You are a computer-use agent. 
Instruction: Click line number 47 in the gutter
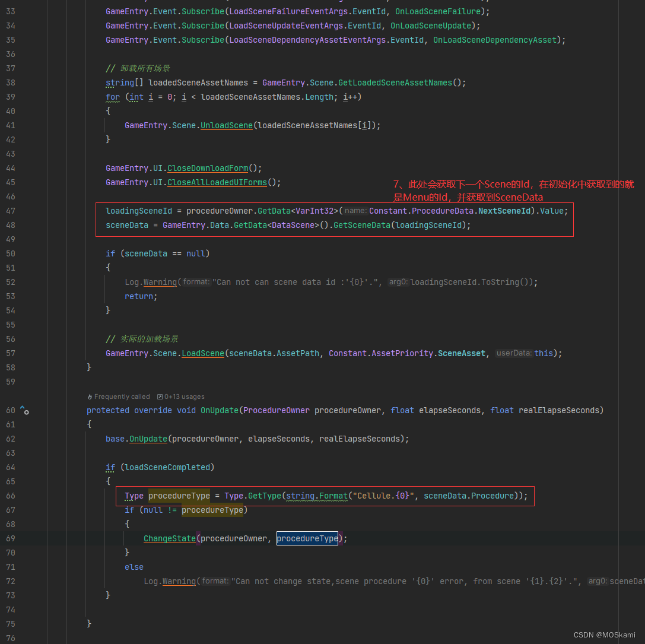tap(11, 211)
